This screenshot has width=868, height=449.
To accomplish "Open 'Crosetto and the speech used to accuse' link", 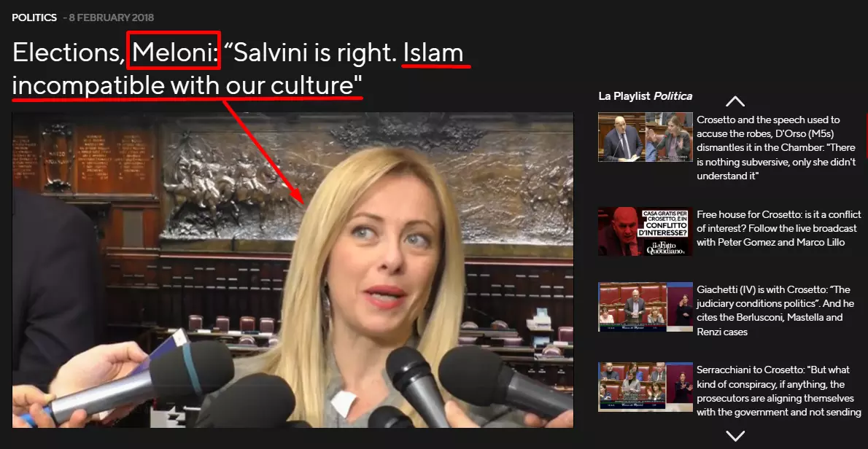I will 776,148.
